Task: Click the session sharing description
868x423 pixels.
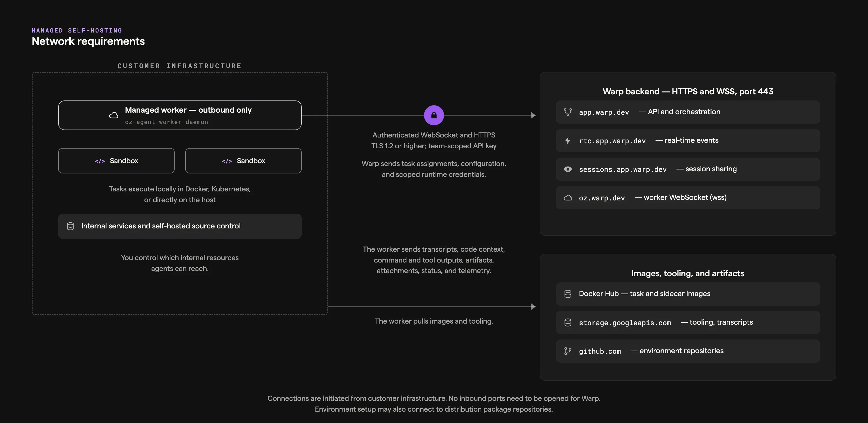Action: (711, 169)
